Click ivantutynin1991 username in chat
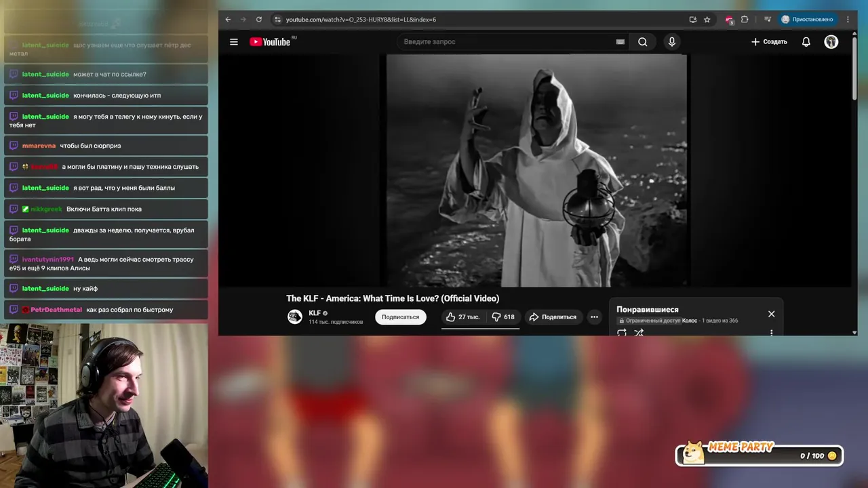The image size is (868, 488). click(x=47, y=260)
